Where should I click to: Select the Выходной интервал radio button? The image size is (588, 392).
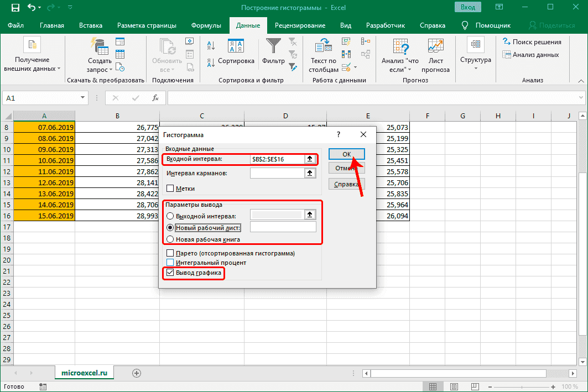tap(170, 215)
